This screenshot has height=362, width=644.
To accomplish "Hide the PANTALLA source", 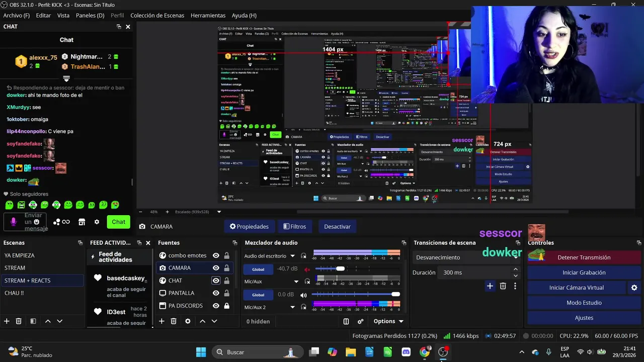I will pos(216,293).
